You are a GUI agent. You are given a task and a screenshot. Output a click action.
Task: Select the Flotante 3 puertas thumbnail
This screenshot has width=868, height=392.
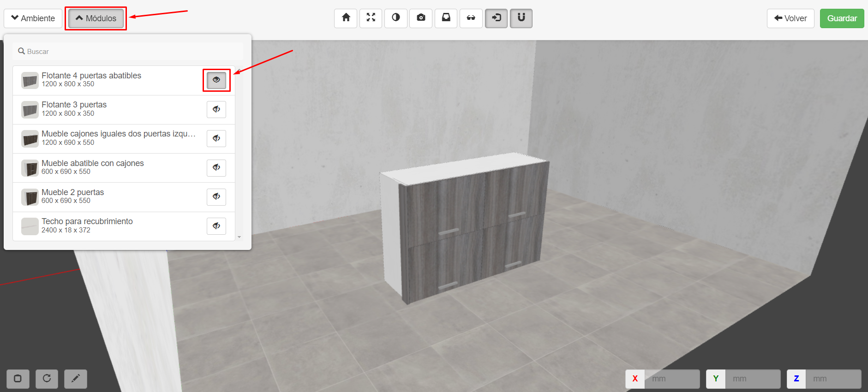pyautogui.click(x=30, y=110)
